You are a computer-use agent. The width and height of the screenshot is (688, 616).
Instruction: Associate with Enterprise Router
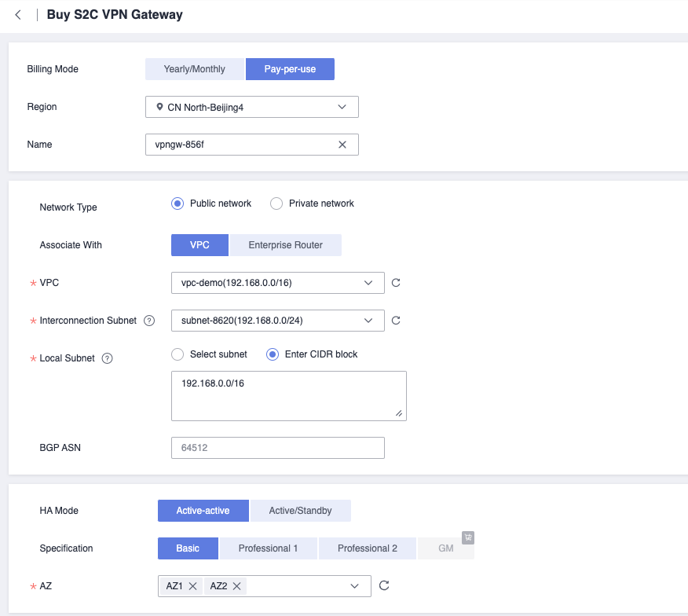285,245
